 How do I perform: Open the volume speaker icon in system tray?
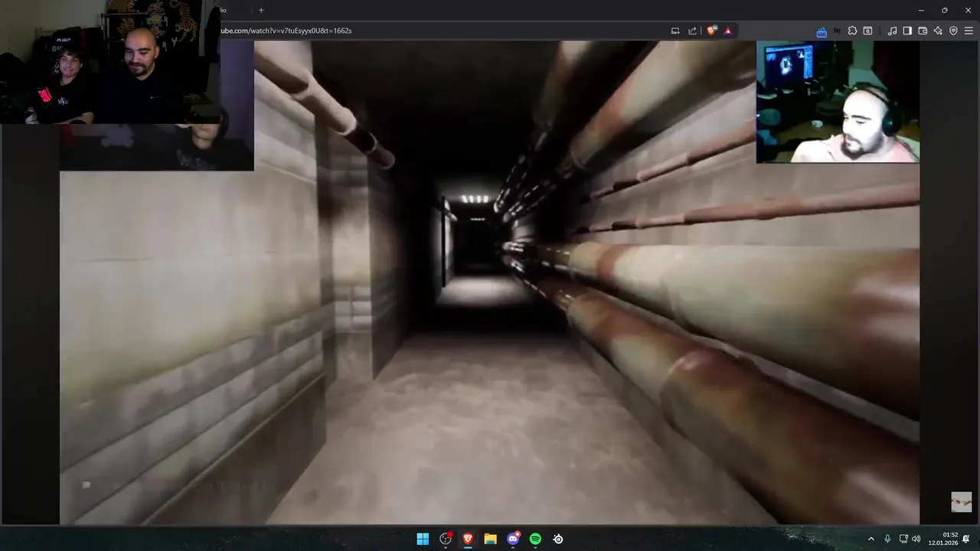[x=916, y=539]
